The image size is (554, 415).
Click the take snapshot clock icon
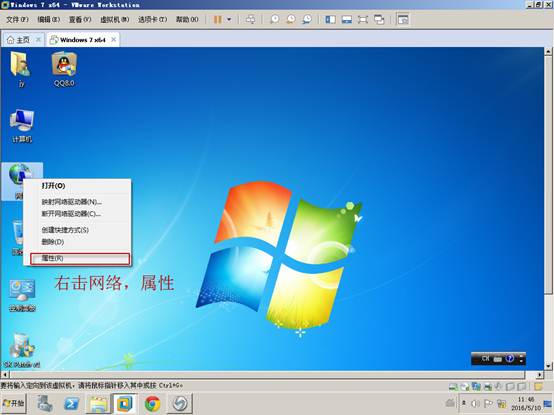275,19
